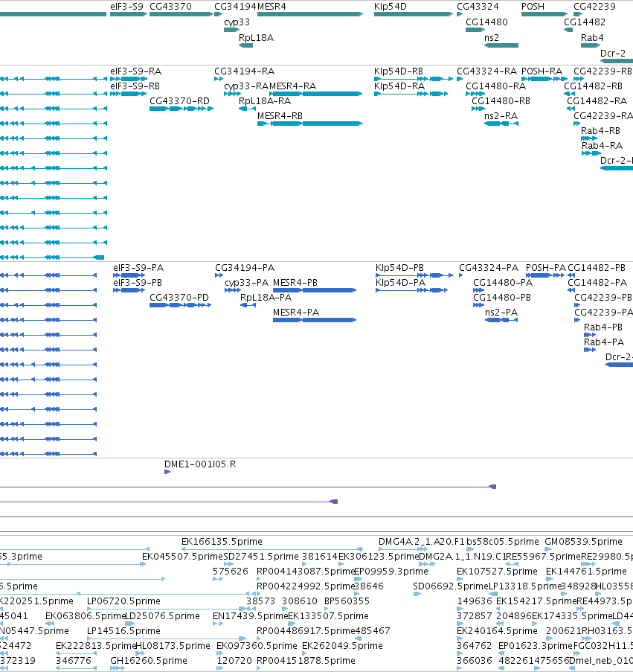
Task: Open protein Rab4-PB
Action: (x=590, y=335)
